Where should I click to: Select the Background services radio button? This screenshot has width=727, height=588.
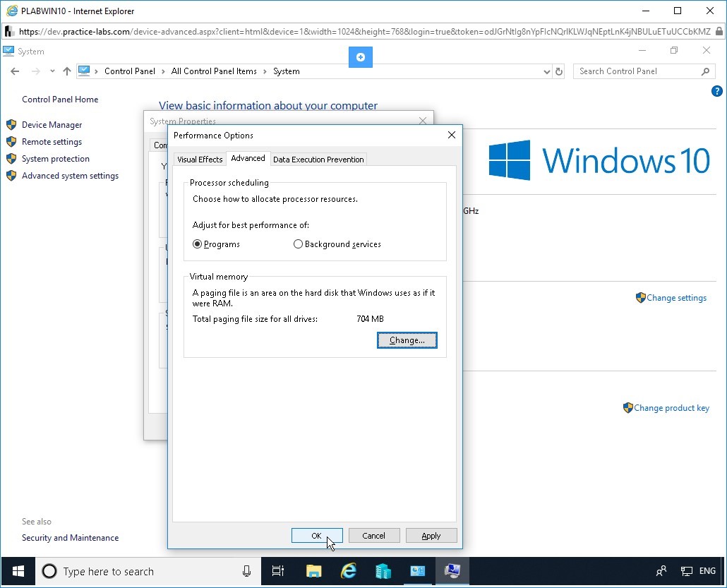(x=298, y=244)
